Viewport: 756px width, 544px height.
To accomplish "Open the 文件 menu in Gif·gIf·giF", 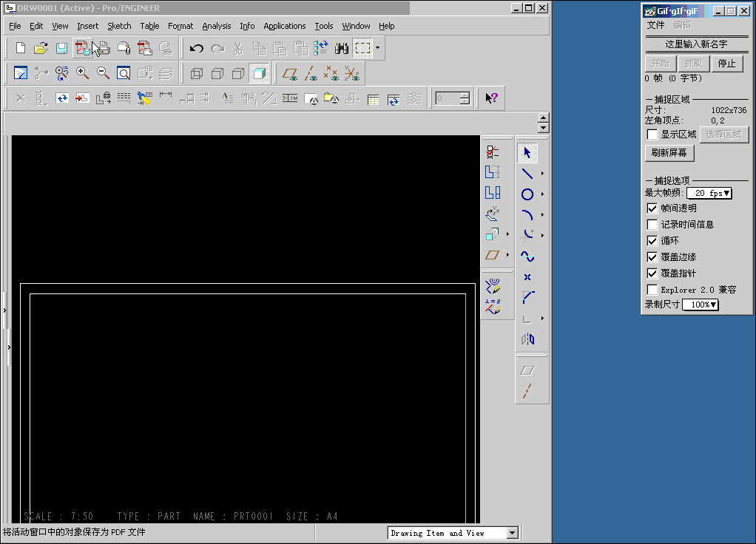I will [x=655, y=25].
